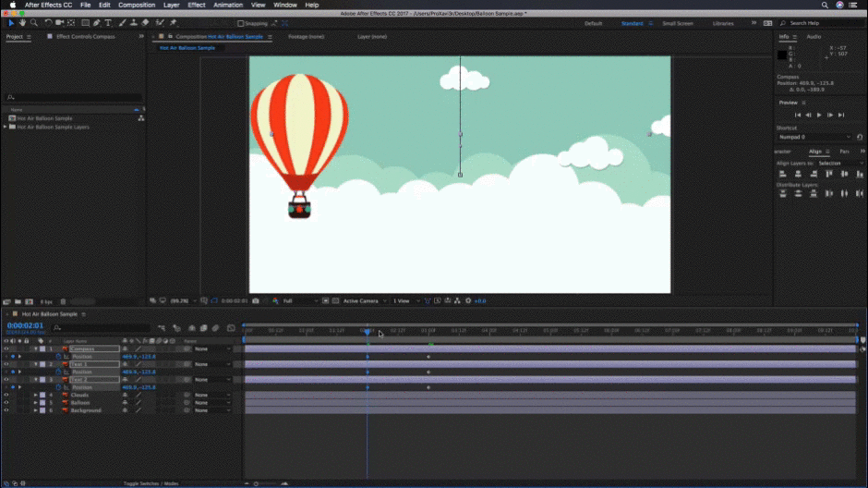Select the Horizontal Type tool
The width and height of the screenshot is (868, 488).
[108, 23]
